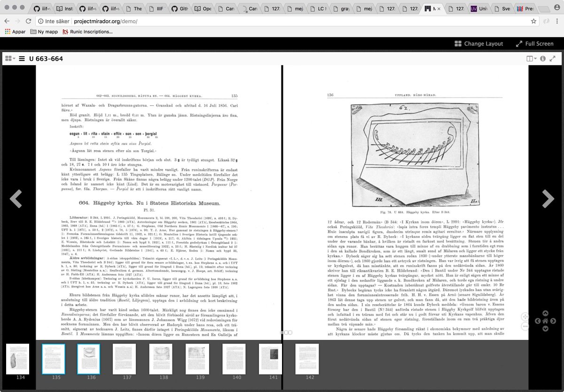Click the browser forward arrow
This screenshot has height=392, width=564.
(x=17, y=21)
